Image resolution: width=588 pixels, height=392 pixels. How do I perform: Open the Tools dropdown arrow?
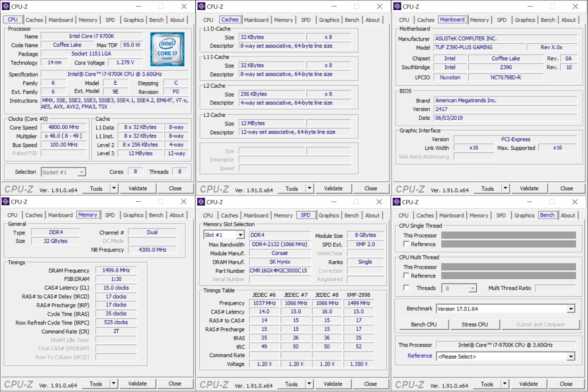pyautogui.click(x=114, y=188)
